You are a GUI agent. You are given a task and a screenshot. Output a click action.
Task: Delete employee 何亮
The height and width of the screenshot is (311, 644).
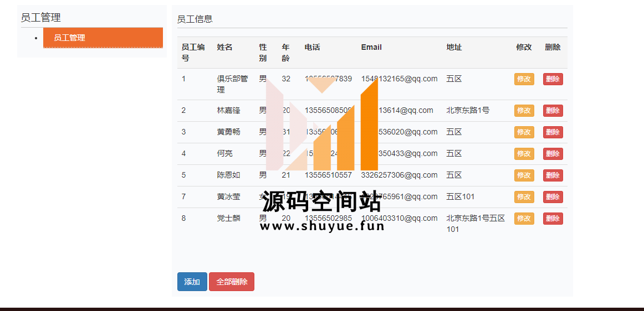553,154
